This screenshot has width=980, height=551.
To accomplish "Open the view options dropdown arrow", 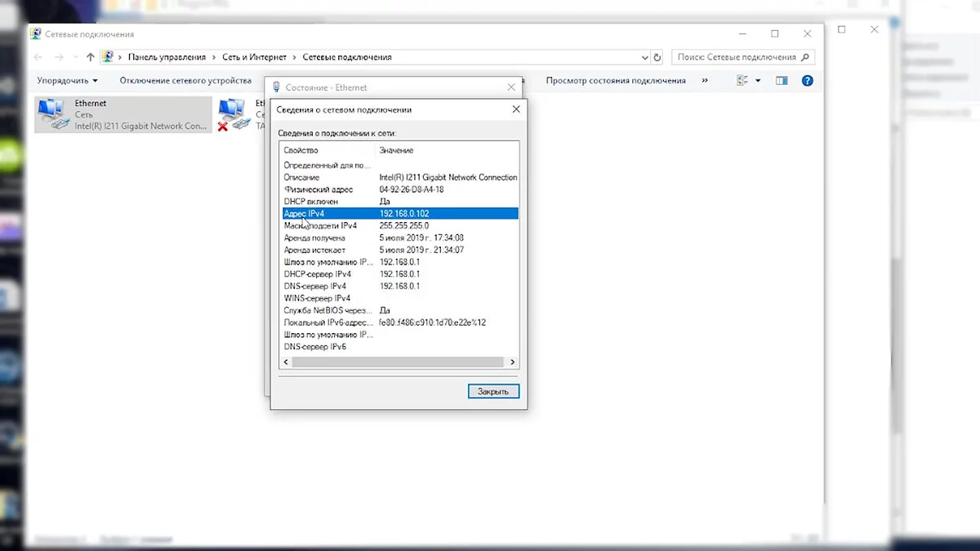I will coord(758,81).
